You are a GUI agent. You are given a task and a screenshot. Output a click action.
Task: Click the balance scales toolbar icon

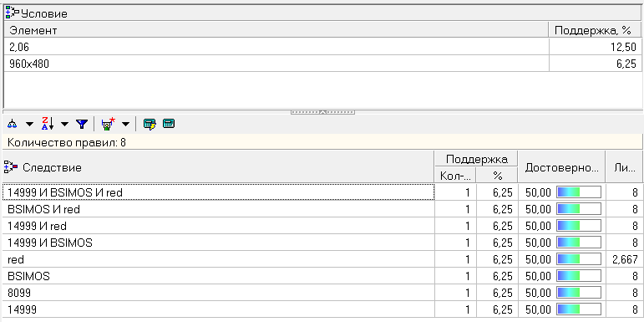point(13,124)
